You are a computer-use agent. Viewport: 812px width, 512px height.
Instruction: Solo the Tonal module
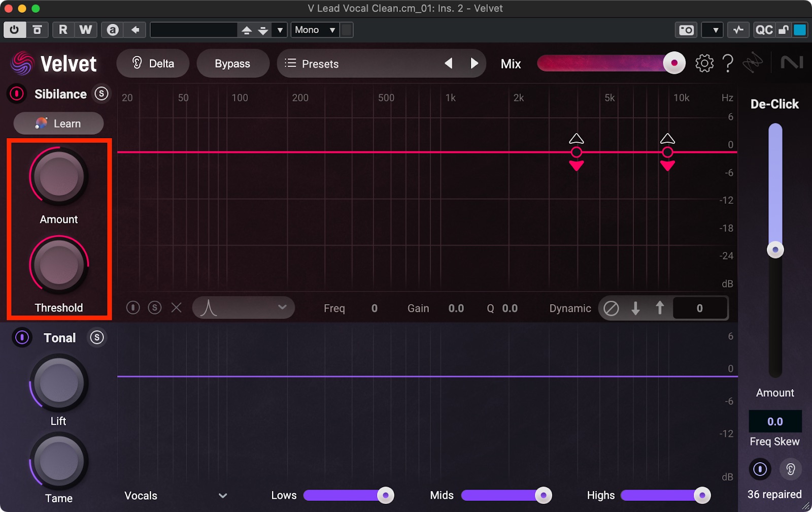pyautogui.click(x=96, y=338)
